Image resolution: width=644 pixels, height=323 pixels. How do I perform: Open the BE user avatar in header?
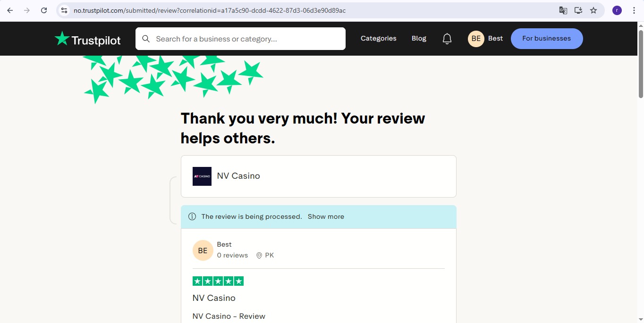(476, 39)
